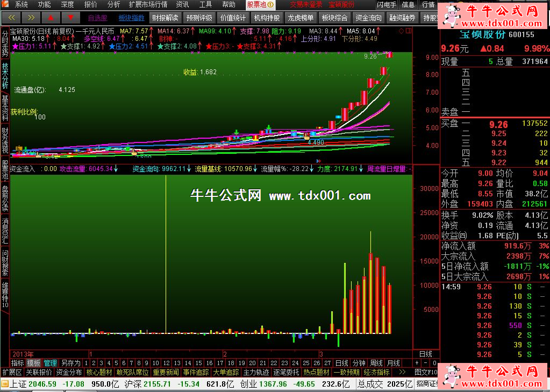Open the 报价 menu

90,4
